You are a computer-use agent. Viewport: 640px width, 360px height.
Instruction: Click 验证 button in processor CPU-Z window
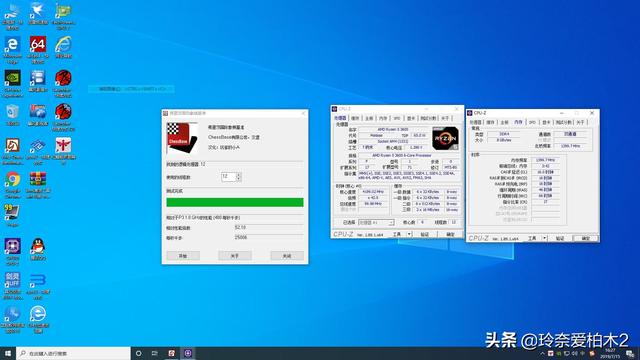click(425, 234)
